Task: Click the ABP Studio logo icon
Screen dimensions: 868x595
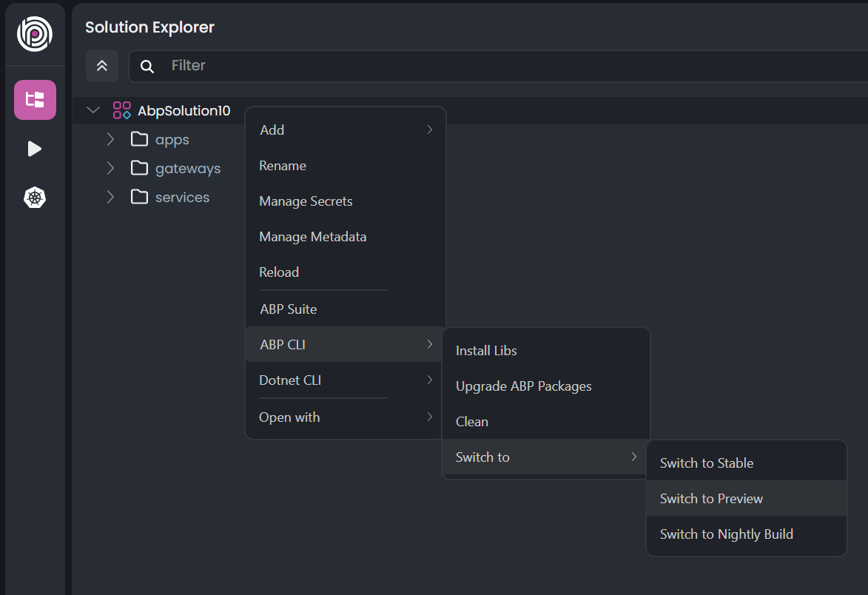Action: pyautogui.click(x=35, y=34)
